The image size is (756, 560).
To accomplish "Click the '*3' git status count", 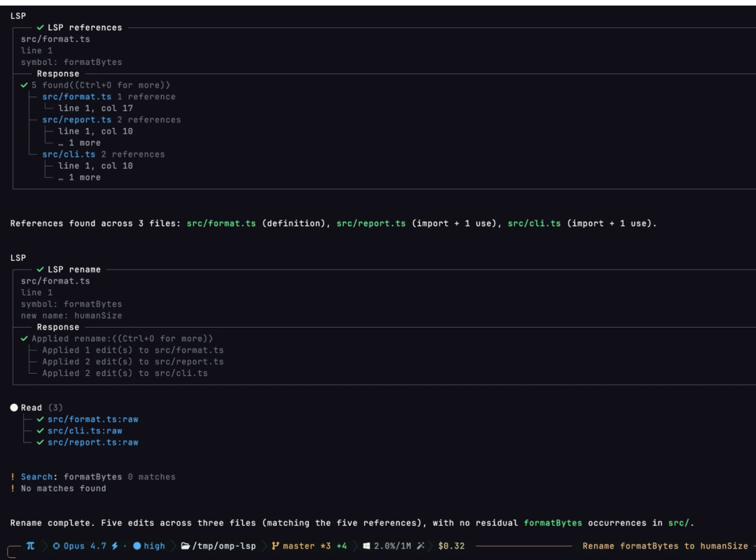I will [x=326, y=546].
